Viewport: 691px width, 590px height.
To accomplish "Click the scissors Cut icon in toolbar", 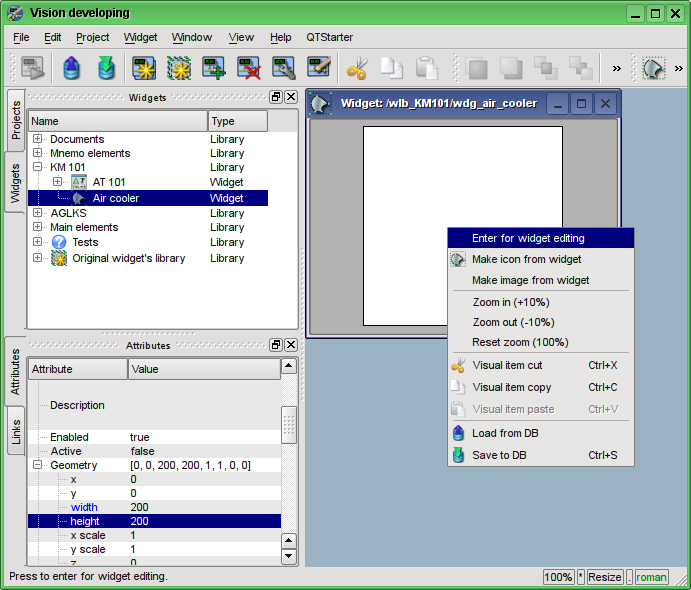I will 356,68.
